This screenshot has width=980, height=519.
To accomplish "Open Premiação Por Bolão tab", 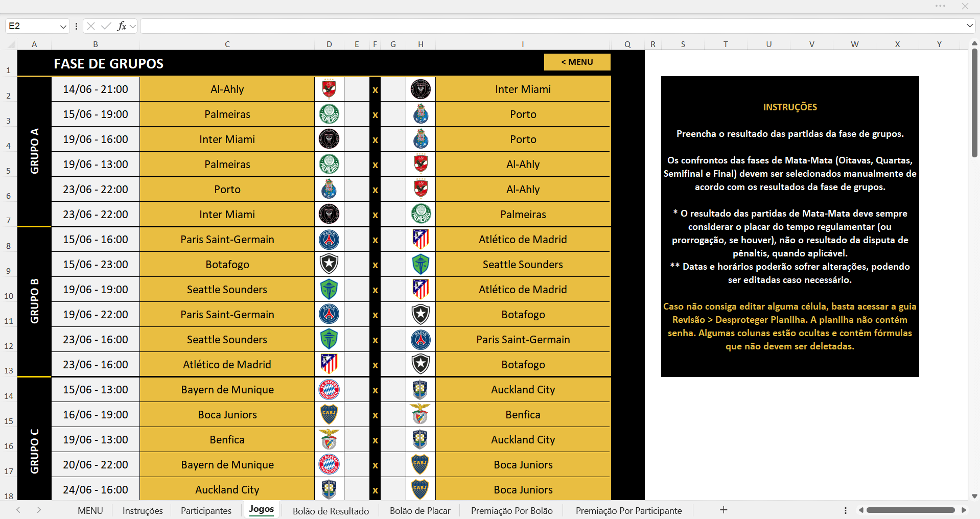I will [x=511, y=510].
